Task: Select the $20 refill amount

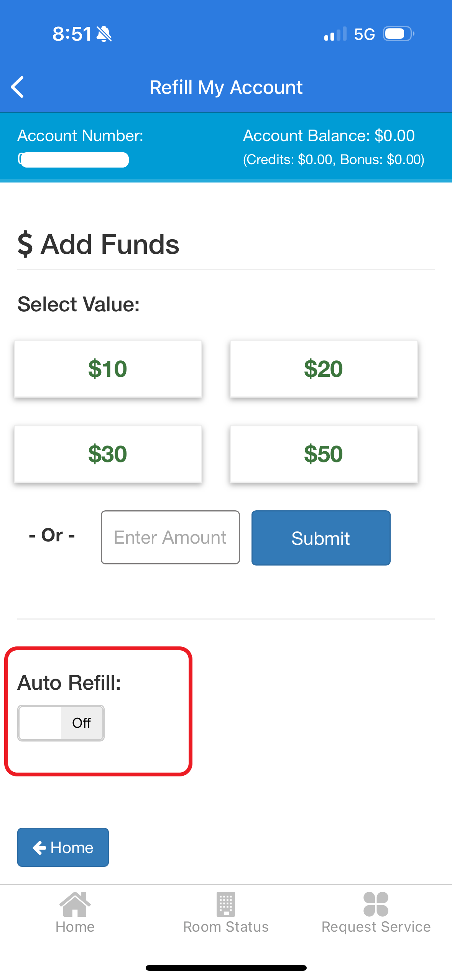Action: point(323,368)
